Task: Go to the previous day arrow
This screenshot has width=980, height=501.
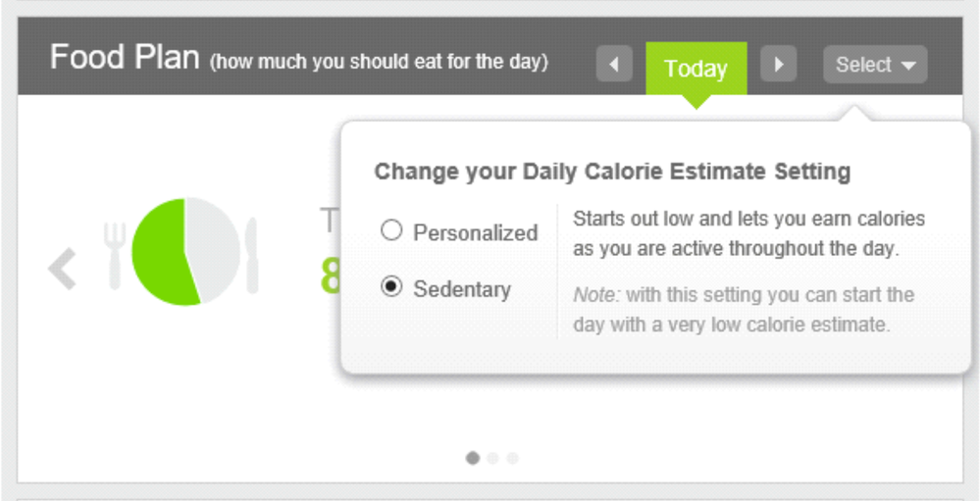Action: 614,64
